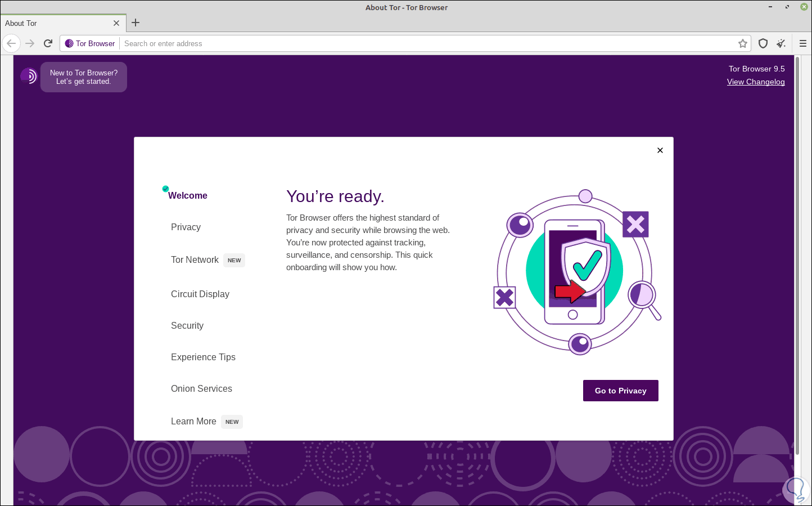This screenshot has height=506, width=812.
Task: Select the Welcome onboarding section
Action: [188, 195]
